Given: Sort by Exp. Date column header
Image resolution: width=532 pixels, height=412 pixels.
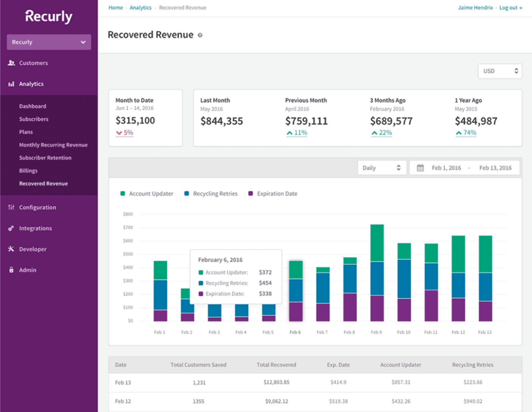Looking at the screenshot, I should [x=338, y=365].
